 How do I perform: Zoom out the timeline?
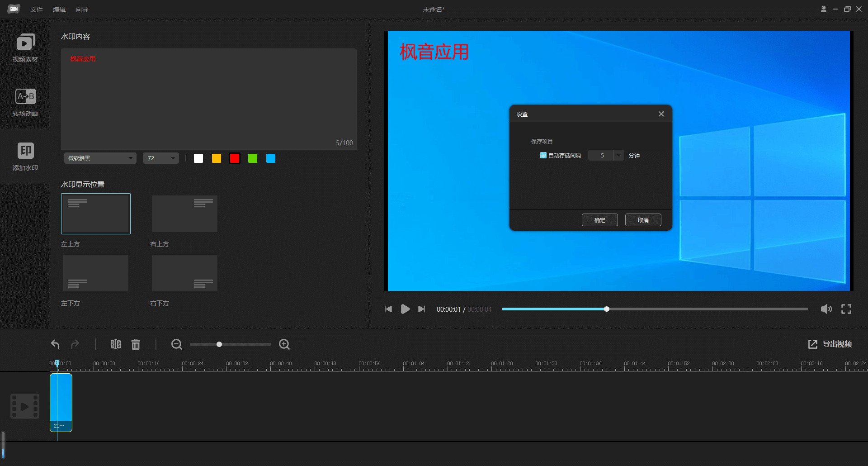point(176,344)
